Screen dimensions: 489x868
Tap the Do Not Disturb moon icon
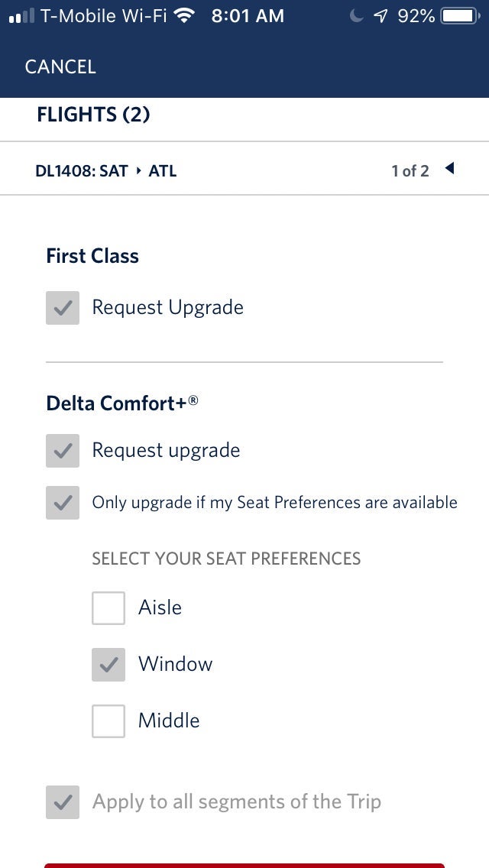click(356, 16)
